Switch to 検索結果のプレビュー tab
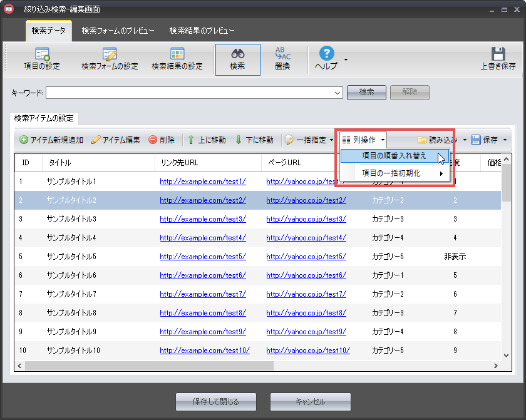Screen dimensions: 526x420 202,30
